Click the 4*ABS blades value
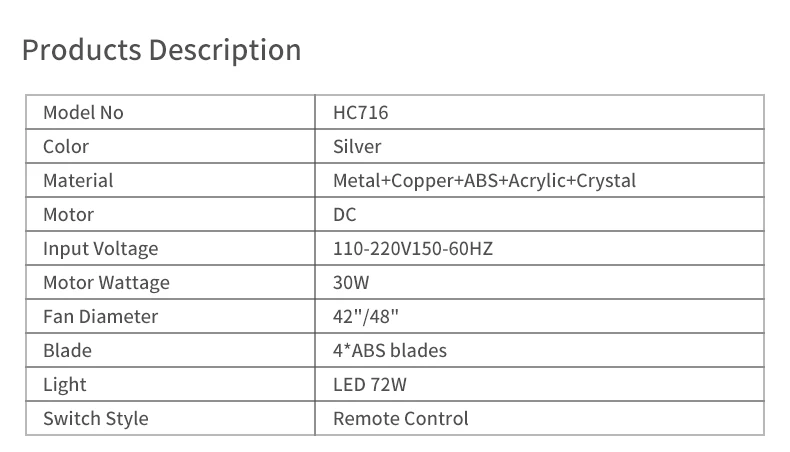The height and width of the screenshot is (452, 790). tap(389, 351)
